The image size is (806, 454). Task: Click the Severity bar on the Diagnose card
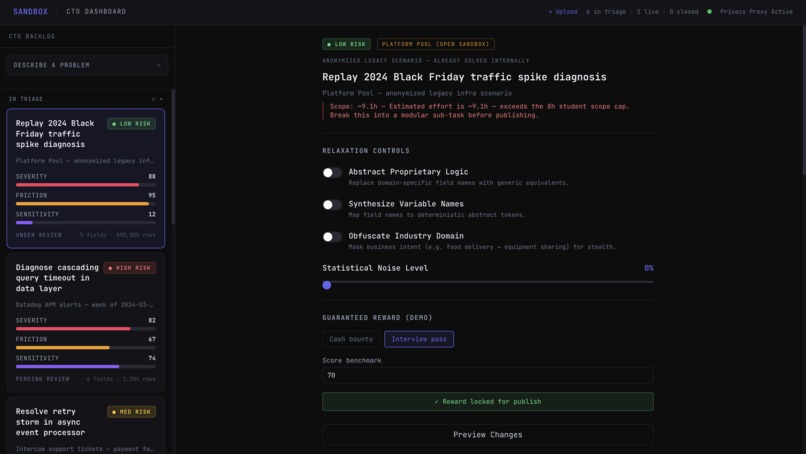pyautogui.click(x=86, y=329)
